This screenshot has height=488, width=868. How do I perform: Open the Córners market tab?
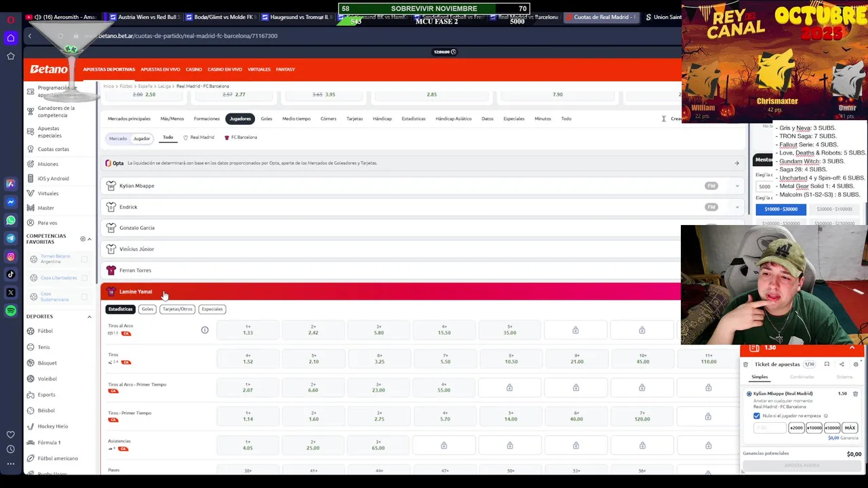coord(328,119)
